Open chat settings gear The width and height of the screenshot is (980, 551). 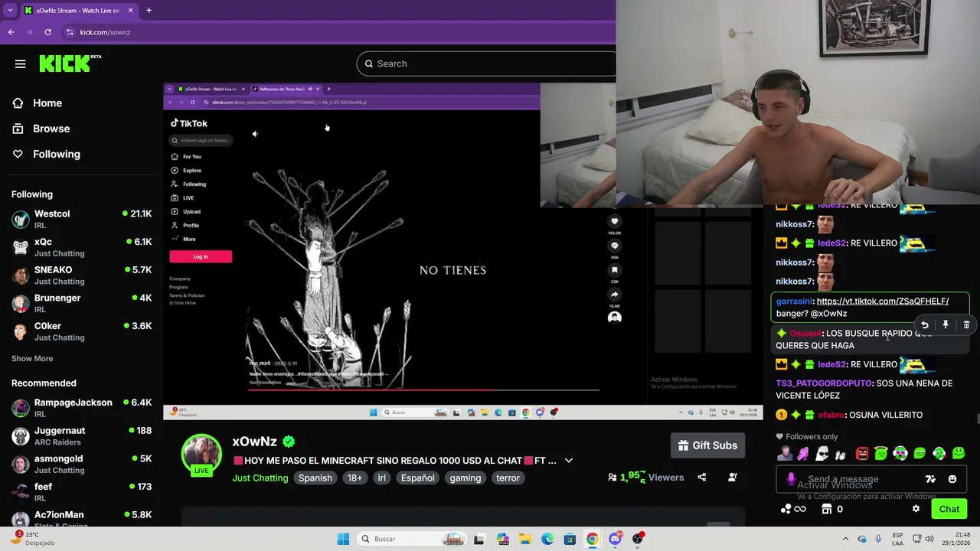(916, 509)
